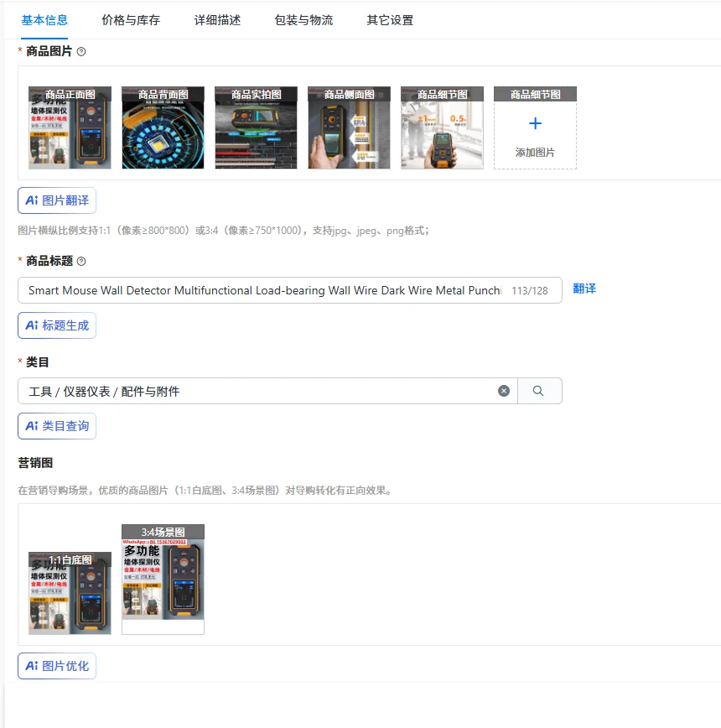The width and height of the screenshot is (721, 728).
Task: Select the 1:1白底图 marketing thumbnail
Action: 70,593
